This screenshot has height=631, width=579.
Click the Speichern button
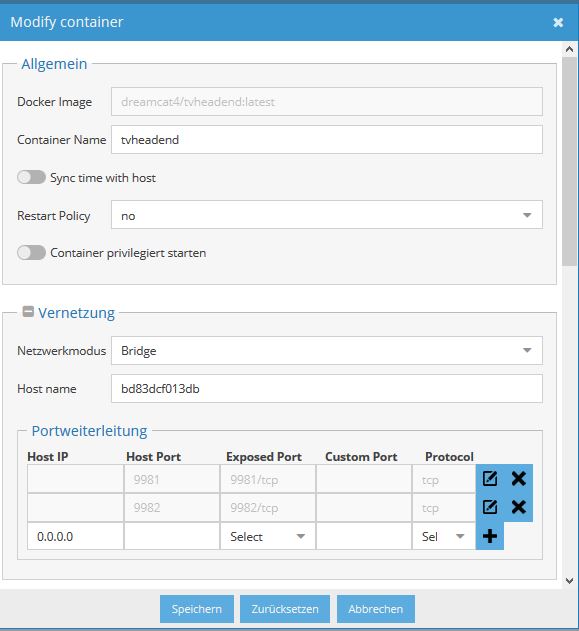click(x=197, y=609)
